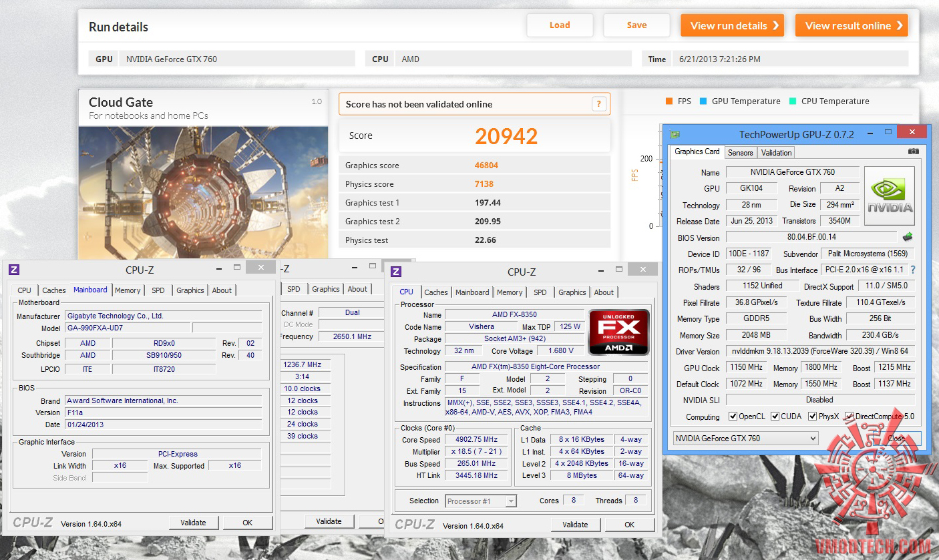Image resolution: width=939 pixels, height=560 pixels.
Task: Click the Graphics test 1 value 197.44
Action: coord(488,202)
